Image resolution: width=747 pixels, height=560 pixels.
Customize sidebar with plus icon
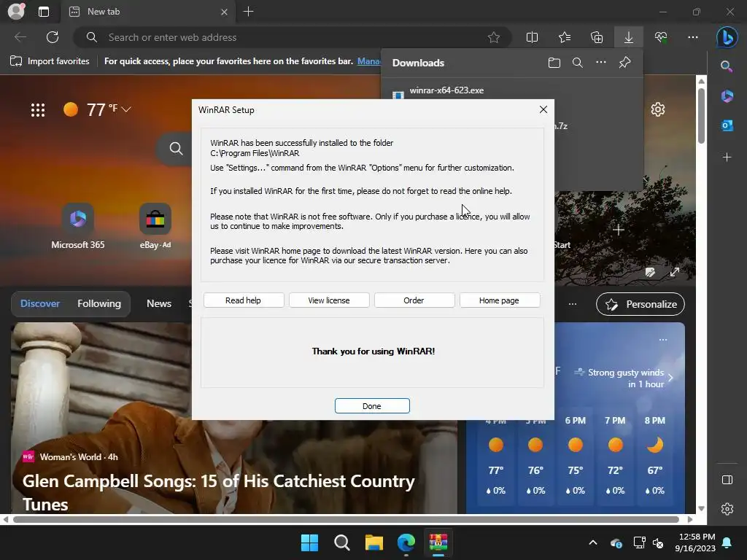point(727,157)
